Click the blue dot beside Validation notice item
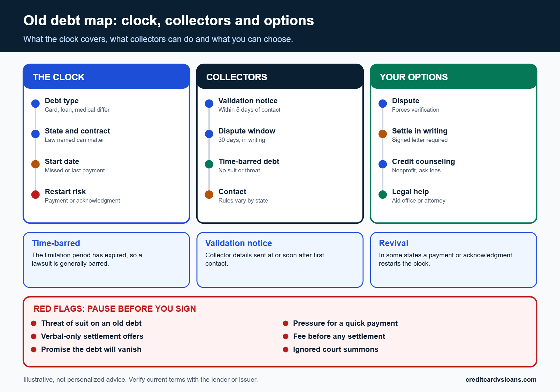The height and width of the screenshot is (392, 560). coord(209,104)
